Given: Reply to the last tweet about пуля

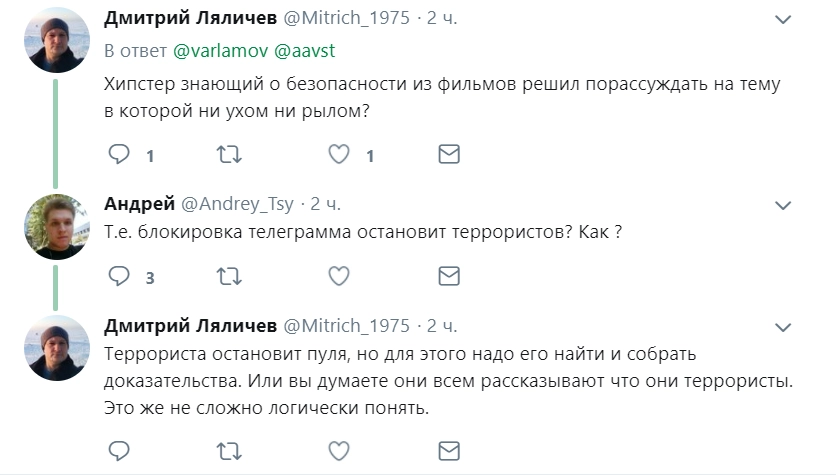Looking at the screenshot, I should point(119,449).
